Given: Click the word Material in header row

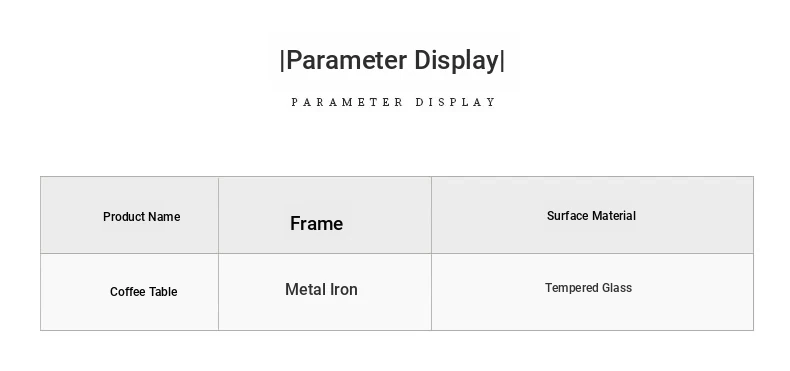Looking at the screenshot, I should (614, 216).
